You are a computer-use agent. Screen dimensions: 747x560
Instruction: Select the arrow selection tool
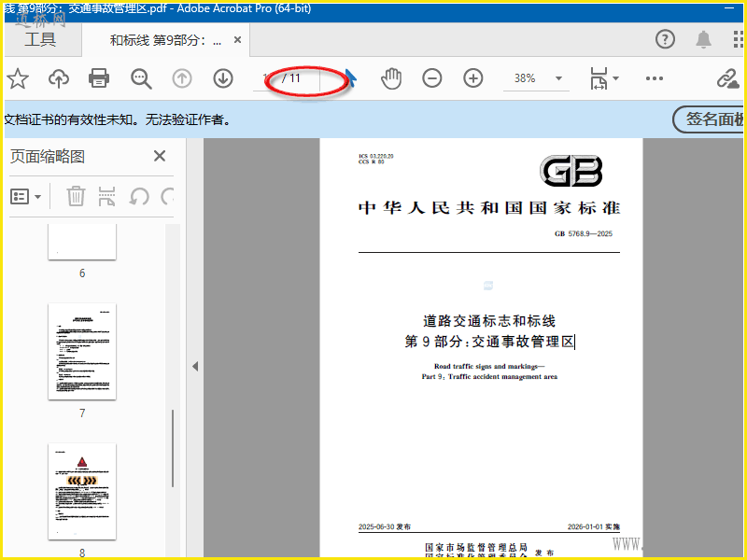coord(350,78)
